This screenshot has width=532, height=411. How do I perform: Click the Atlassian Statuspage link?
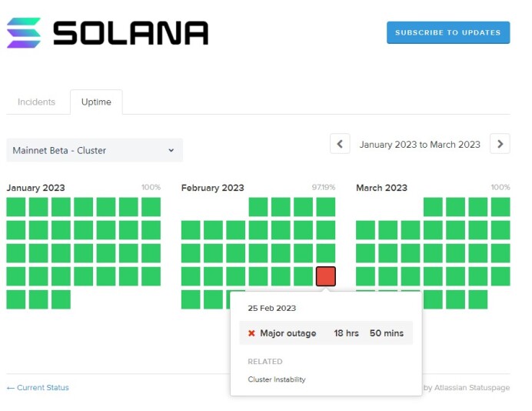[x=467, y=388]
